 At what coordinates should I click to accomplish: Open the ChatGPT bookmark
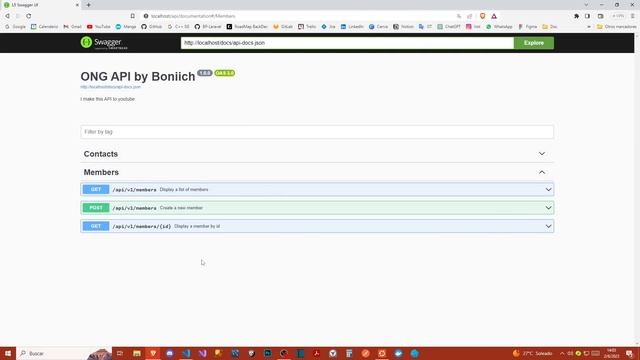tap(449, 27)
